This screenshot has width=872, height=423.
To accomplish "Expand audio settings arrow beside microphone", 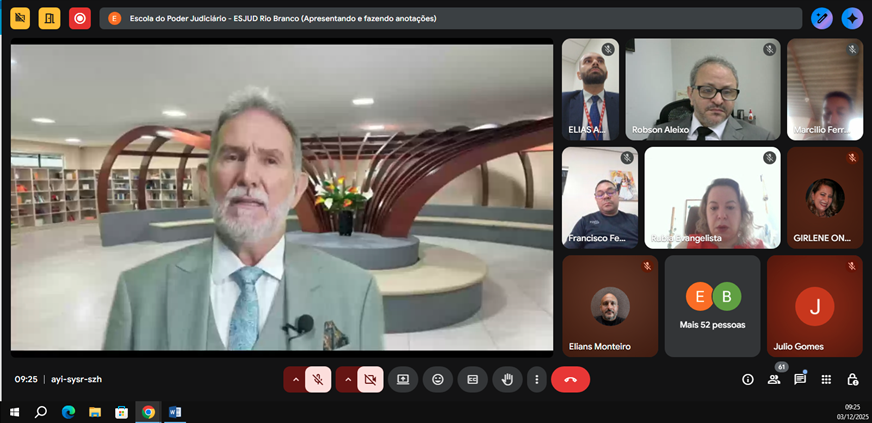I will pos(295,380).
